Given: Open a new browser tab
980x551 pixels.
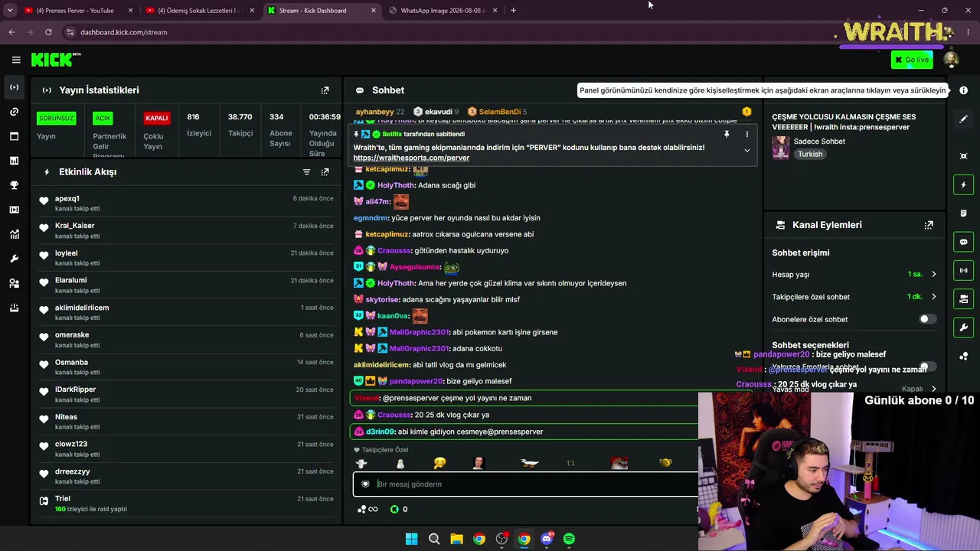Looking at the screenshot, I should [513, 11].
